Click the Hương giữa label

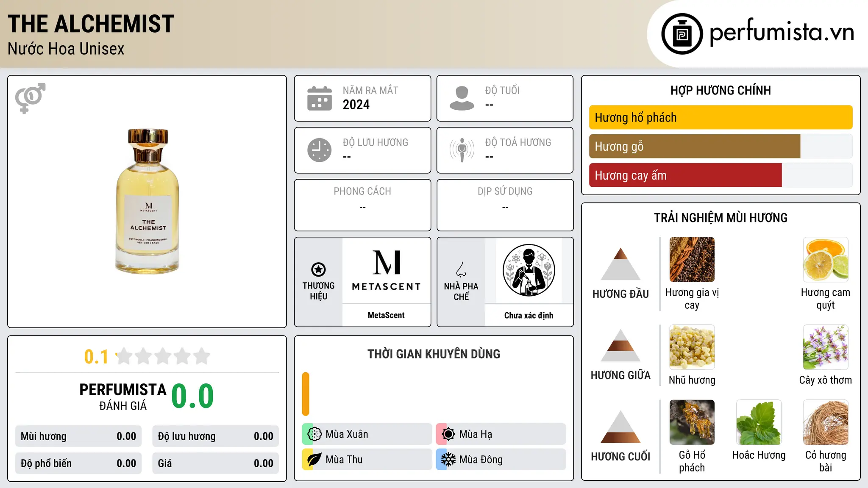point(620,375)
